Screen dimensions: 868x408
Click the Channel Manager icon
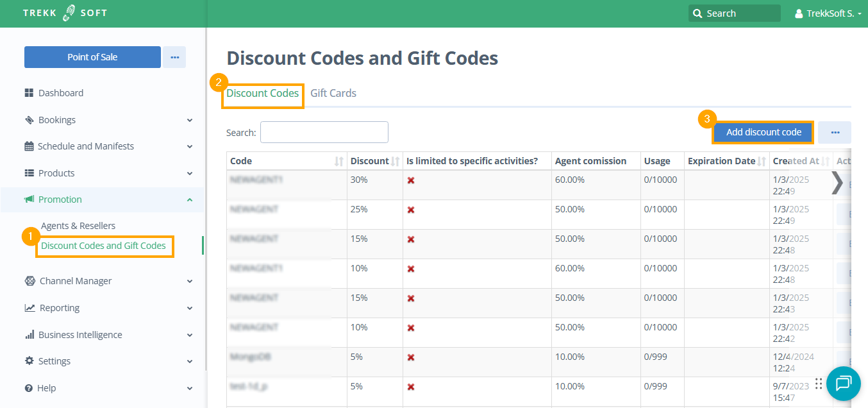[29, 281]
